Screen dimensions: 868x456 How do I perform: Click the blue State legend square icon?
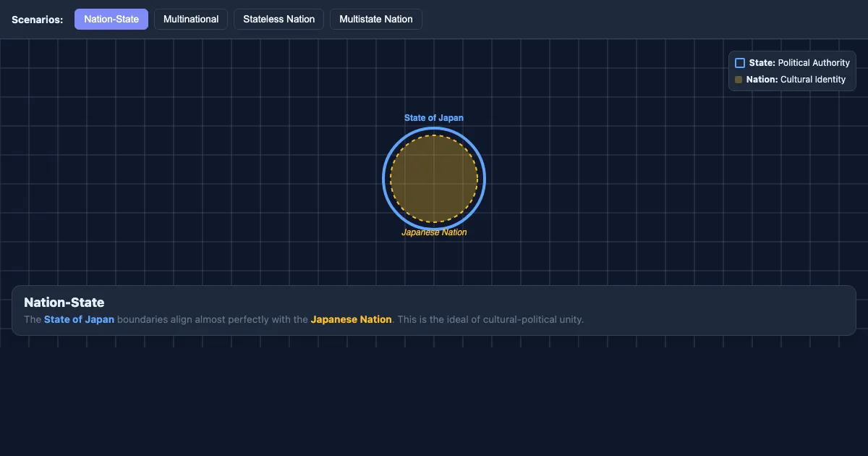(x=740, y=63)
